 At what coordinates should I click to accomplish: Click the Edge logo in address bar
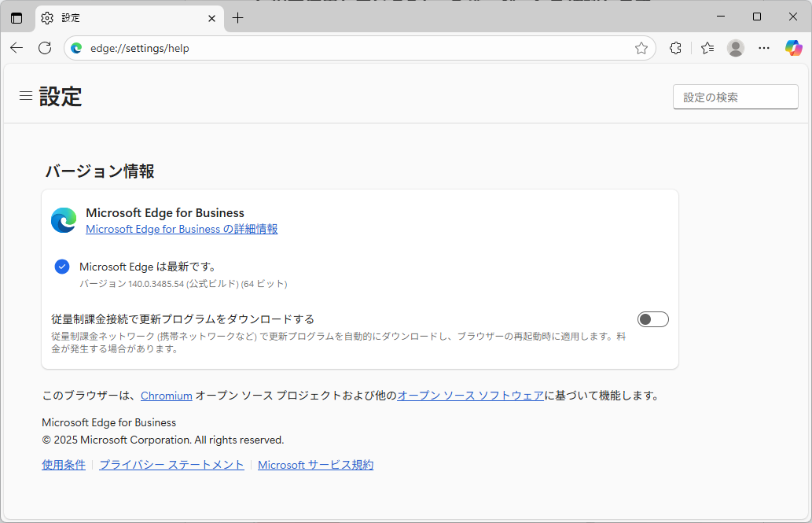pos(77,48)
